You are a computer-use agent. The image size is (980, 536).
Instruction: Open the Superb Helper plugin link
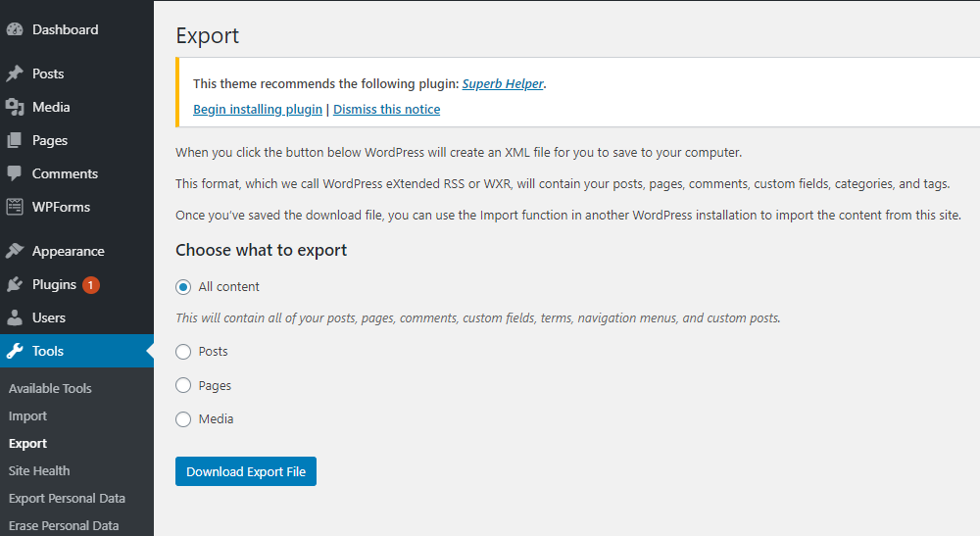[503, 83]
